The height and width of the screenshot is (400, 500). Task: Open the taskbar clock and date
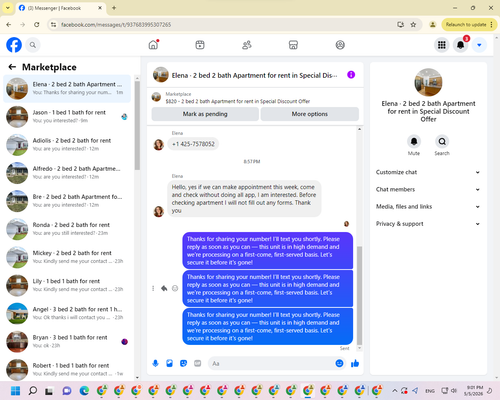[475, 390]
